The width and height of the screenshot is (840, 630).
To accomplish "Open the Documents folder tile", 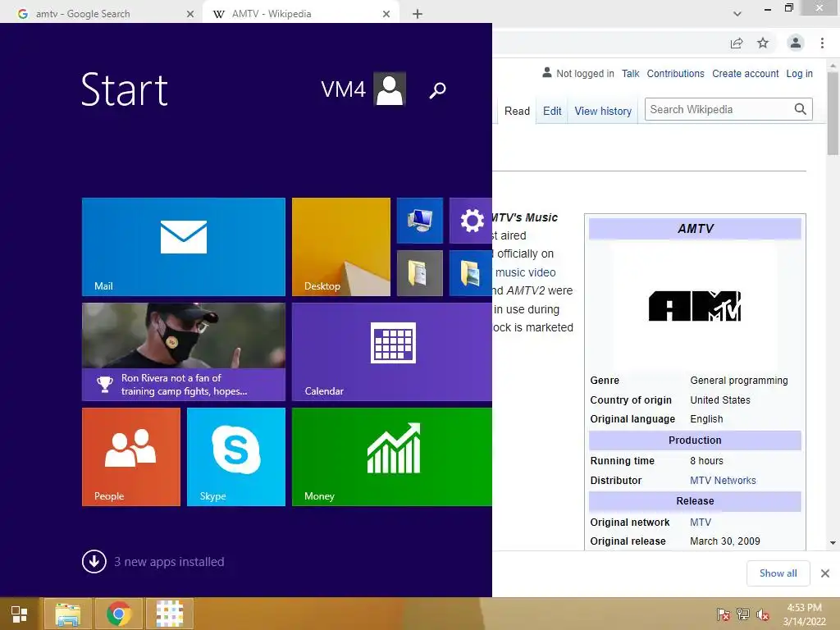I will [419, 272].
